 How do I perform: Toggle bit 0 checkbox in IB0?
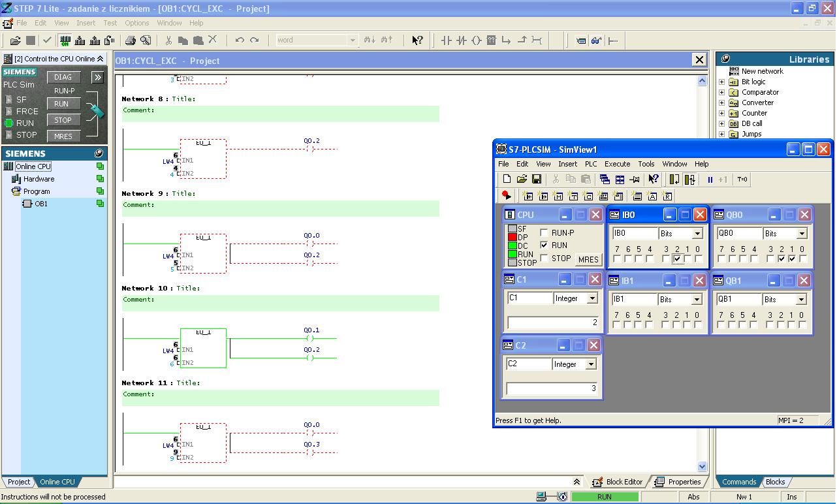coord(699,259)
